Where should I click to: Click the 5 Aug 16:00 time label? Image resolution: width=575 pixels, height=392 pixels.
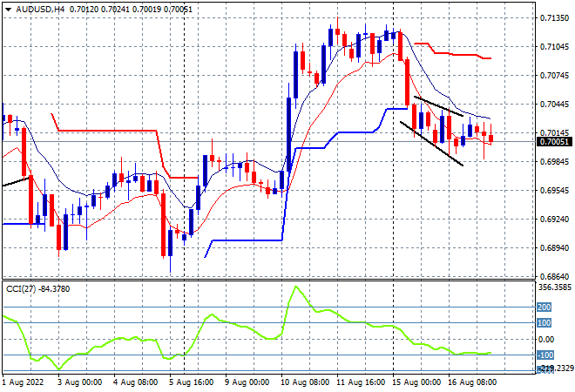pos(193,382)
